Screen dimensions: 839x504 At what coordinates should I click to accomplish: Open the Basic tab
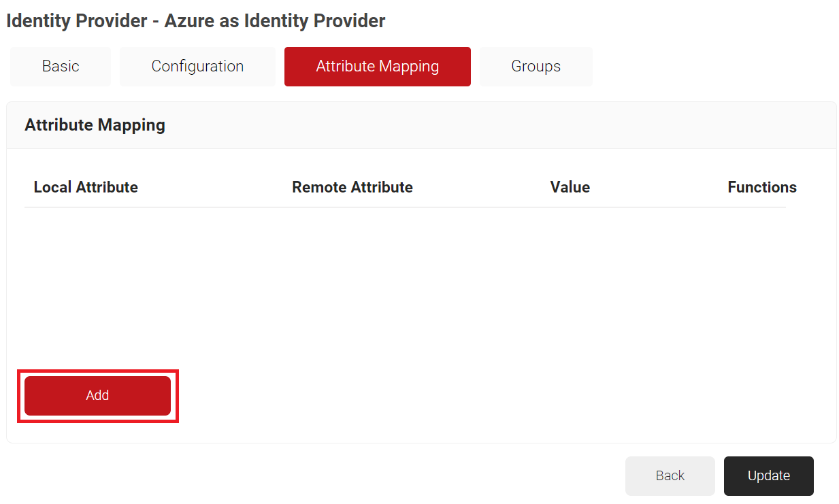click(x=61, y=67)
